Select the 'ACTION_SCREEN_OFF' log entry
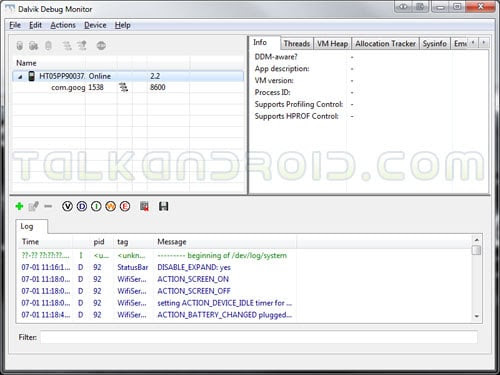This screenshot has height=375, width=500. click(x=245, y=291)
